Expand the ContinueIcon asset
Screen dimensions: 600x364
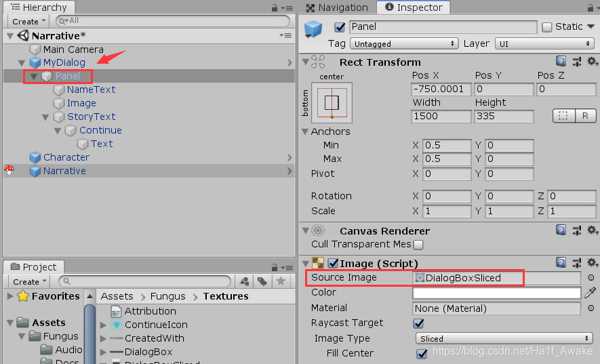click(x=103, y=325)
